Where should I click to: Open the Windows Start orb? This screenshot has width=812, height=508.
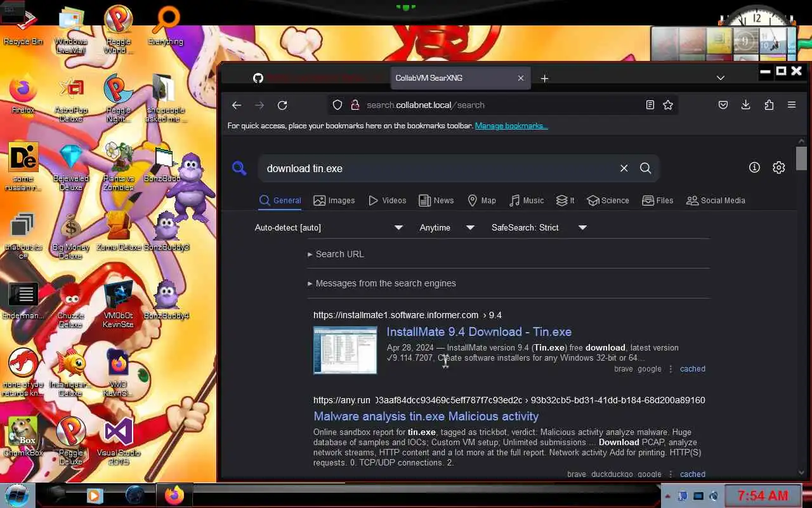[x=16, y=495]
